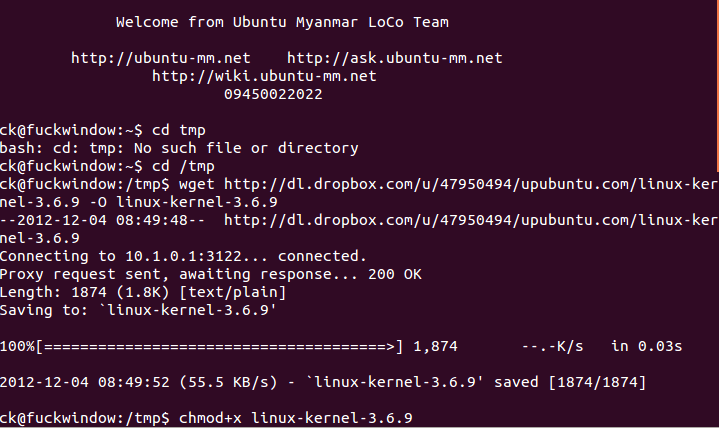Click the terminal's orange vertical scrollbar
Screen dimensions: 719x428
(716, 85)
